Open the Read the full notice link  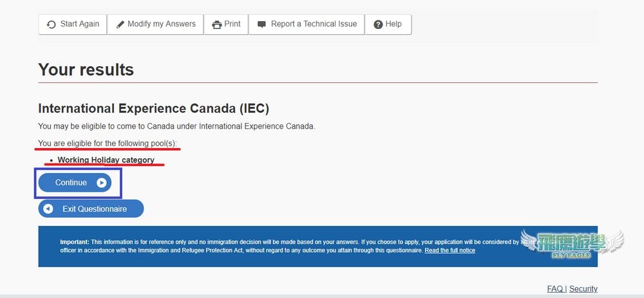click(450, 250)
